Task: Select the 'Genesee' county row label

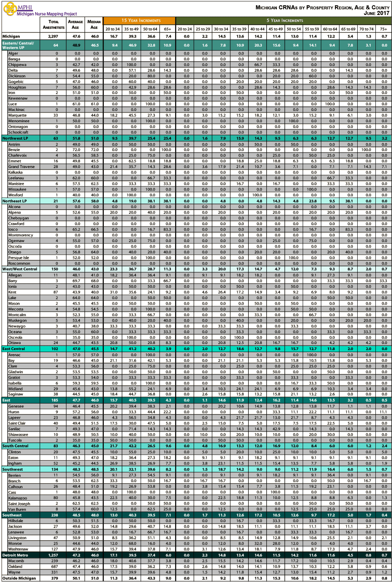Action: 16,406
